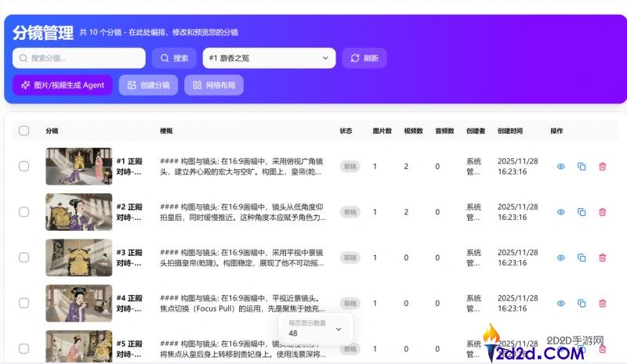Check the checkbox for row #1 正殿对峙
The width and height of the screenshot is (627, 364).
click(24, 166)
